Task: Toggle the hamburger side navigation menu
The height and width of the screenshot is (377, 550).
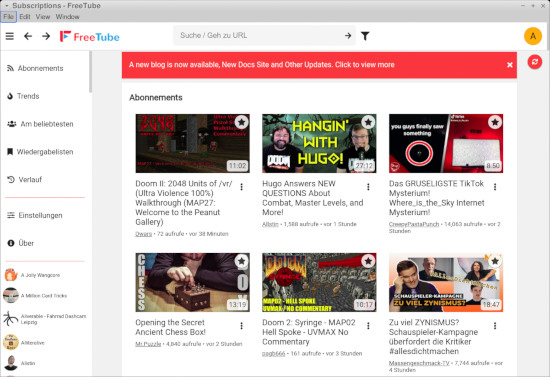Action: tap(10, 36)
